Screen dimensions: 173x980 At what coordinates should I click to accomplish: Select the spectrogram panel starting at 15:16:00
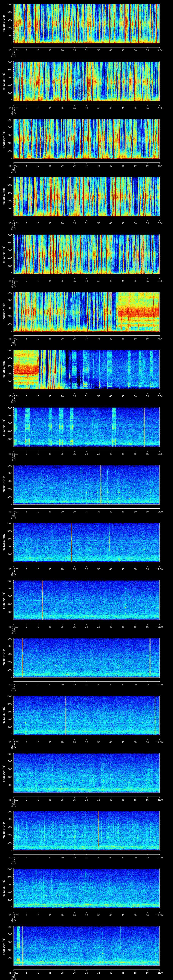(87, 888)
